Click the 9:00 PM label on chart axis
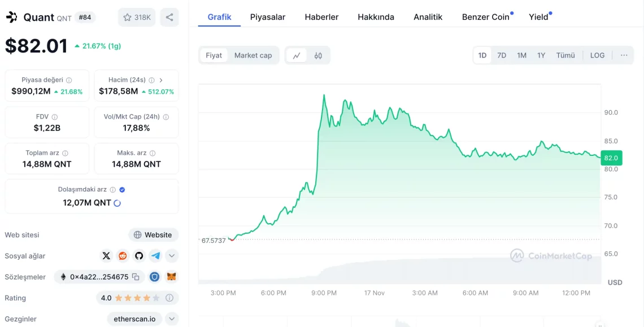 pyautogui.click(x=324, y=293)
